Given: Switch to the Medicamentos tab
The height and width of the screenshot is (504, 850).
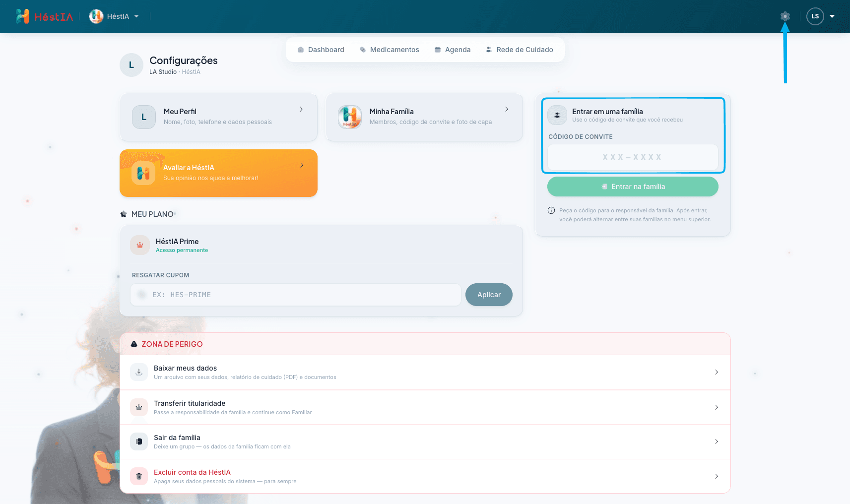Looking at the screenshot, I should click(390, 50).
